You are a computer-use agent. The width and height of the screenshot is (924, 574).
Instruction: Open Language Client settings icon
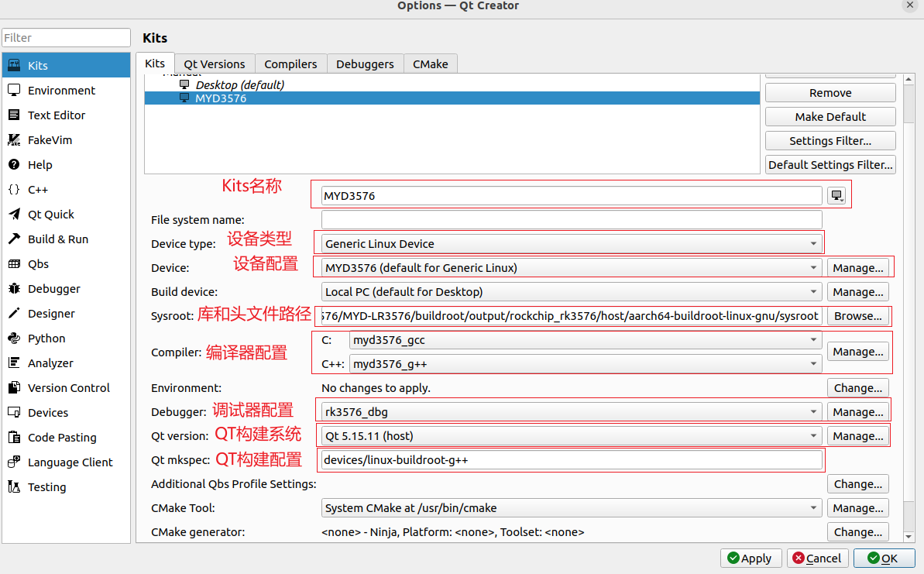click(14, 462)
